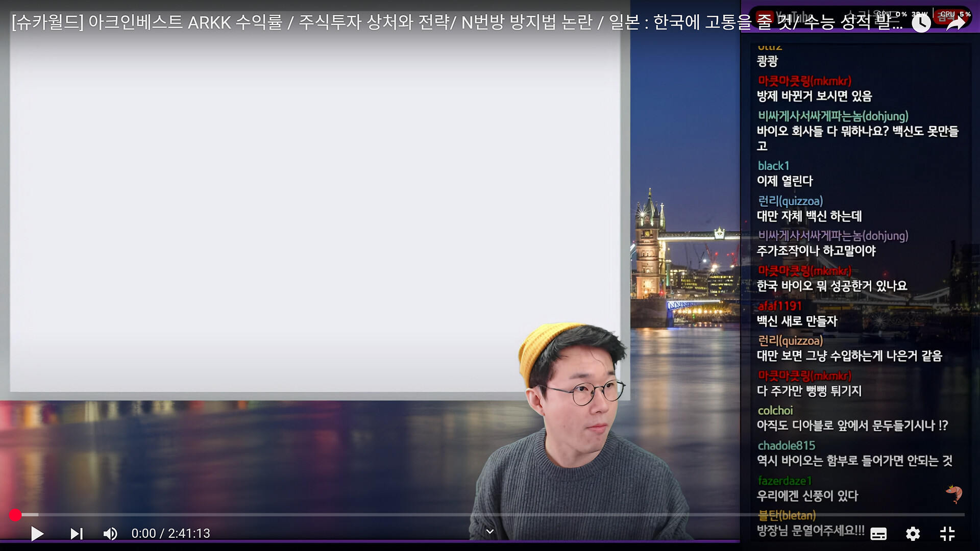Click chat message "대만 보면 그냥 수입하는게 나은거 같음"
The height and width of the screenshot is (551, 980).
(x=849, y=356)
